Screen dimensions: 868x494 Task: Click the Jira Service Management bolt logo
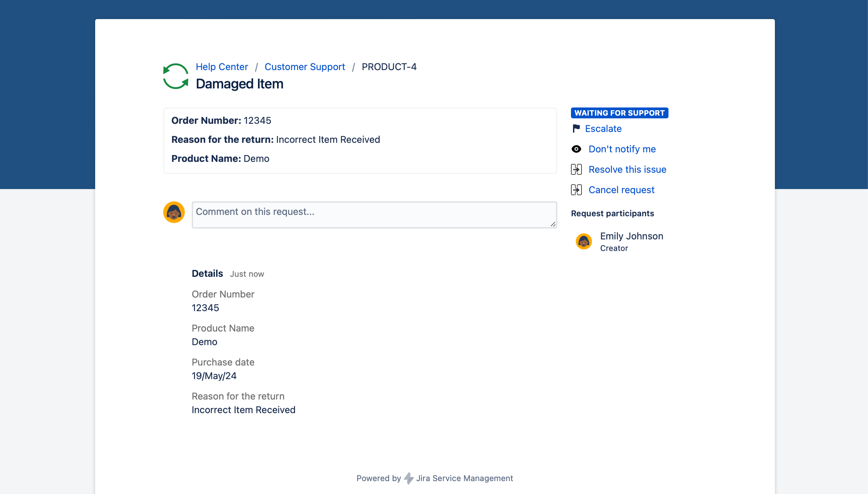pyautogui.click(x=409, y=478)
